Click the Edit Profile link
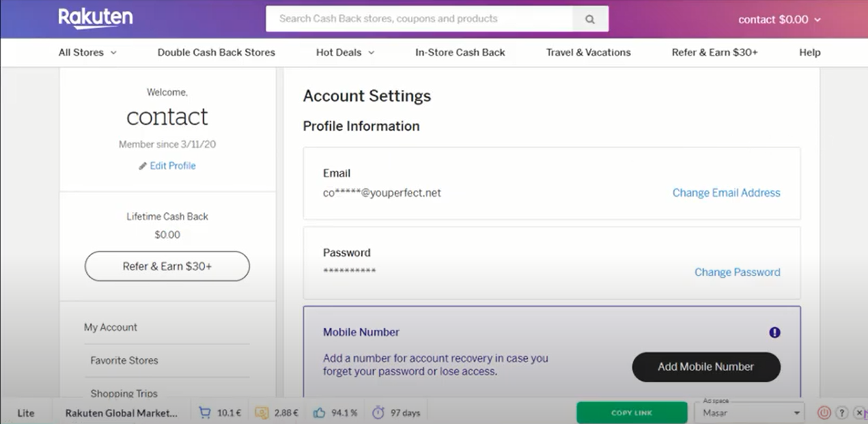868x424 pixels. (x=173, y=165)
